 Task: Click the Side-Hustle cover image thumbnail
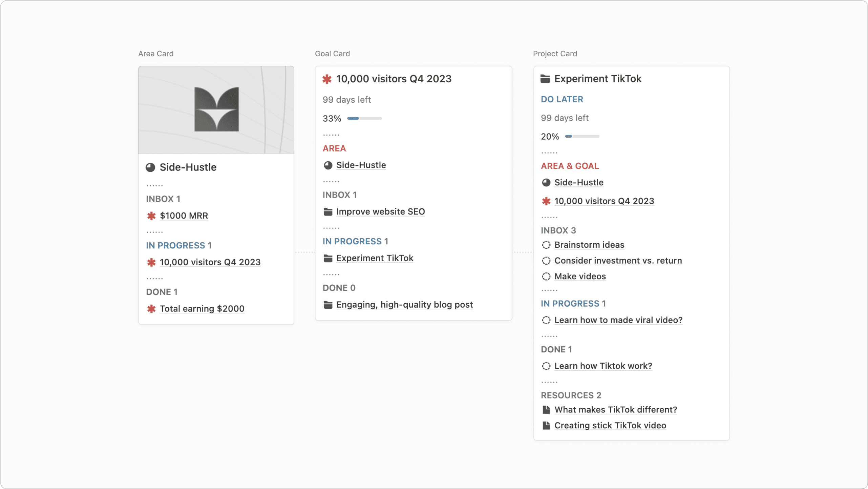[x=216, y=110]
